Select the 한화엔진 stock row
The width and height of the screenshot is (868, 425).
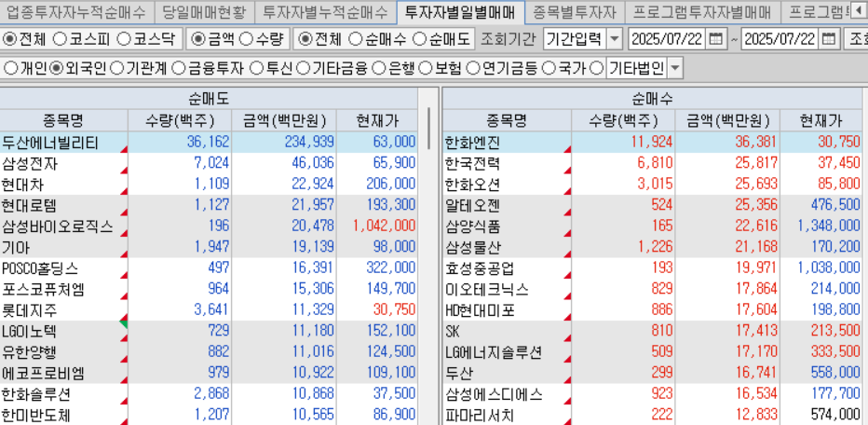pos(652,143)
